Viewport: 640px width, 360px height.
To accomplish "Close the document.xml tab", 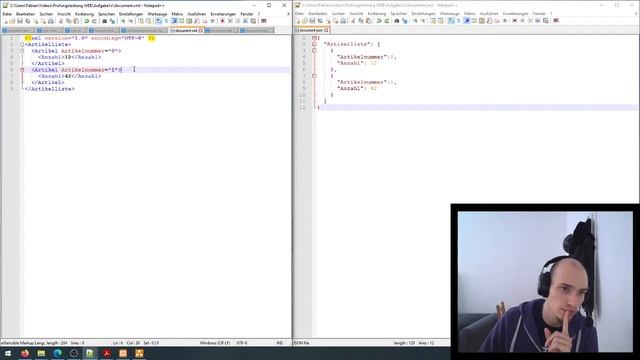I will [201, 31].
